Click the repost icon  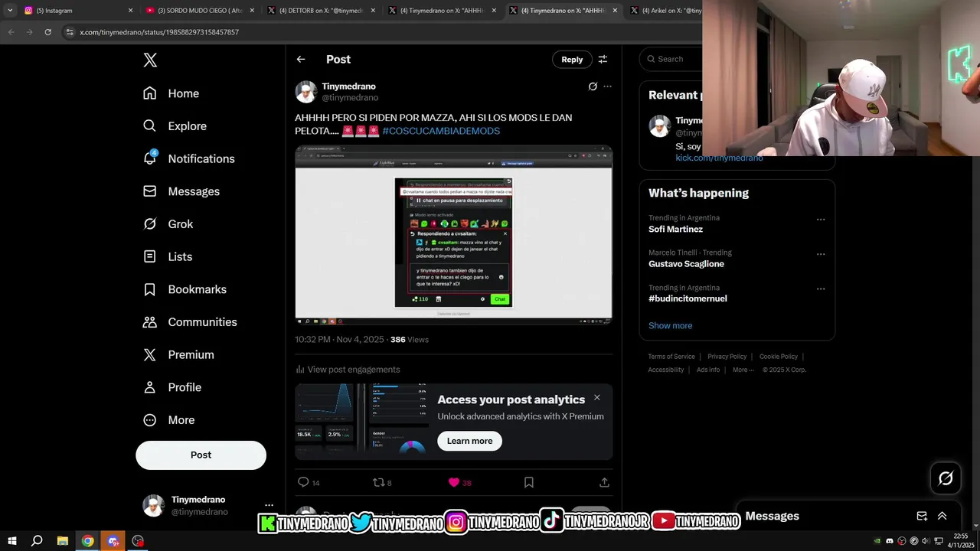pos(378,482)
